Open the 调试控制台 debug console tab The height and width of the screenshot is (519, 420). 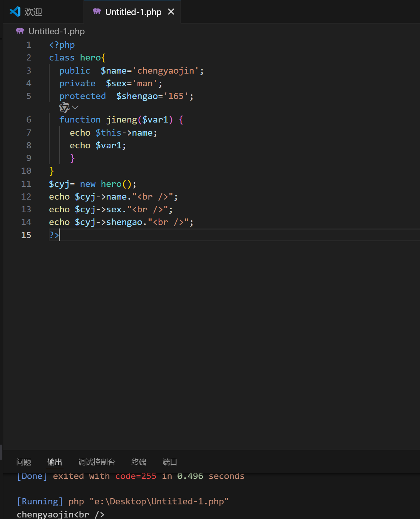click(x=97, y=462)
